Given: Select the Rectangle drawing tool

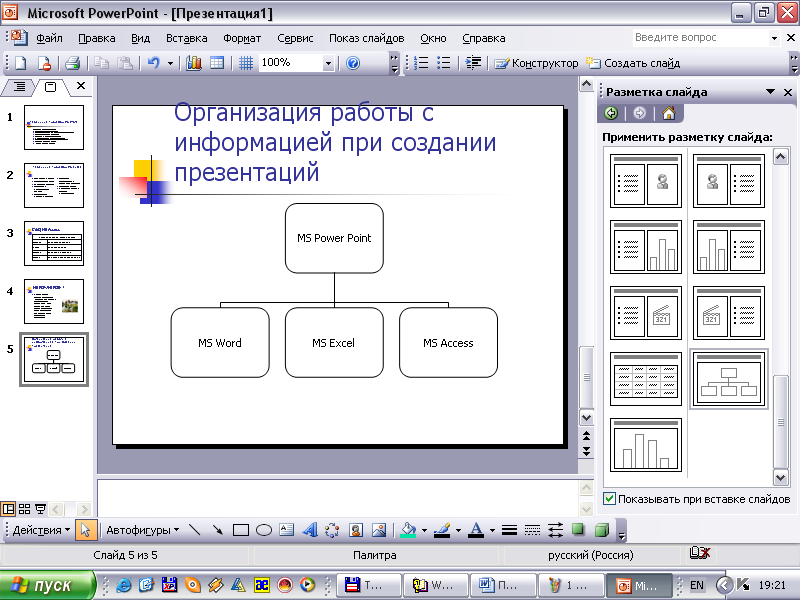Looking at the screenshot, I should click(241, 530).
